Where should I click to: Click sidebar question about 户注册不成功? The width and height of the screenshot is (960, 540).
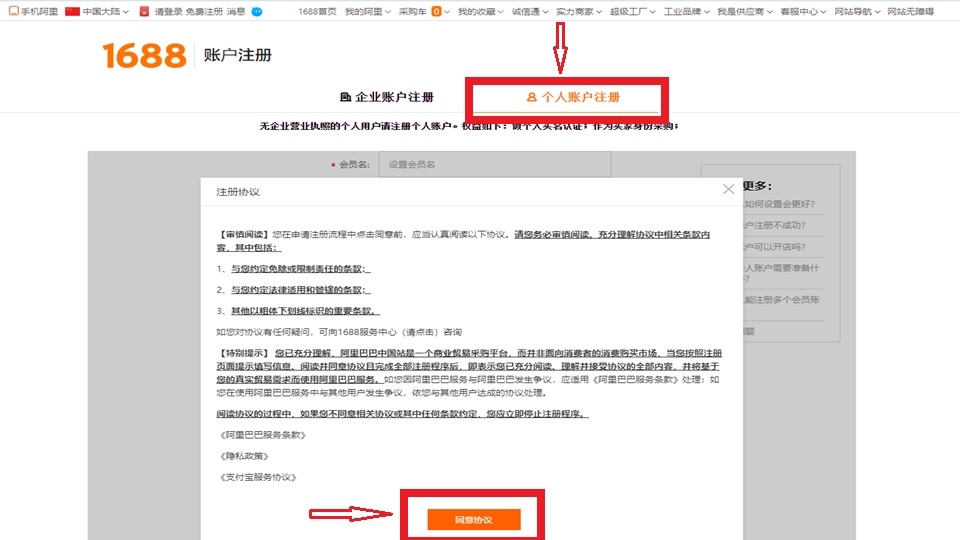(x=775, y=225)
